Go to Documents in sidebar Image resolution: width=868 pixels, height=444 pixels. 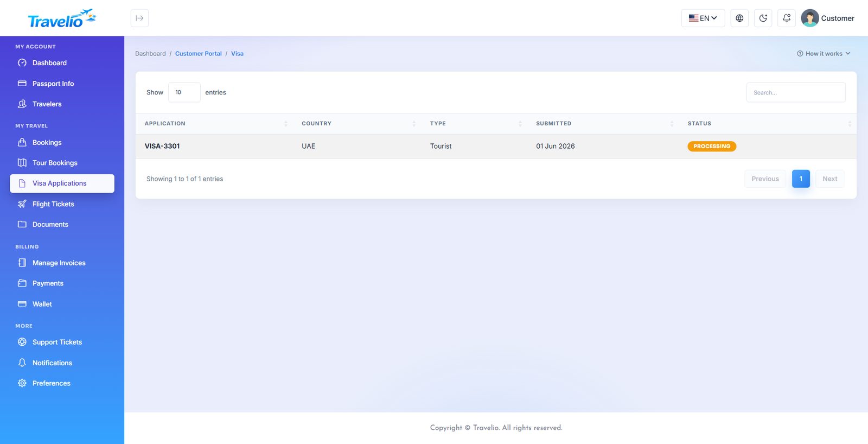62,224
